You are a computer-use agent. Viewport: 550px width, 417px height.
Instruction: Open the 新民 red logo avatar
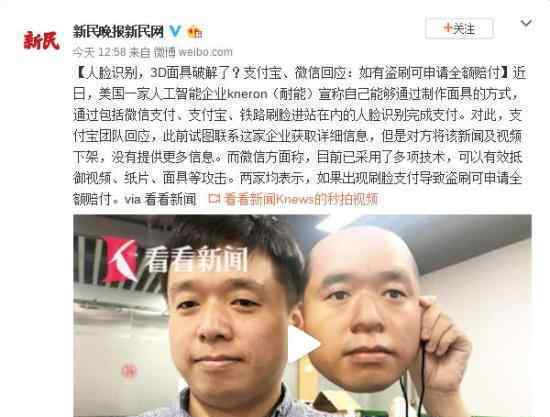click(x=41, y=41)
